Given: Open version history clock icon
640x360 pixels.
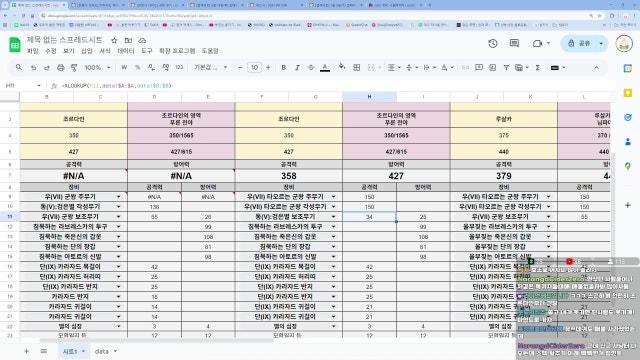Looking at the screenshot, I should pos(493,43).
